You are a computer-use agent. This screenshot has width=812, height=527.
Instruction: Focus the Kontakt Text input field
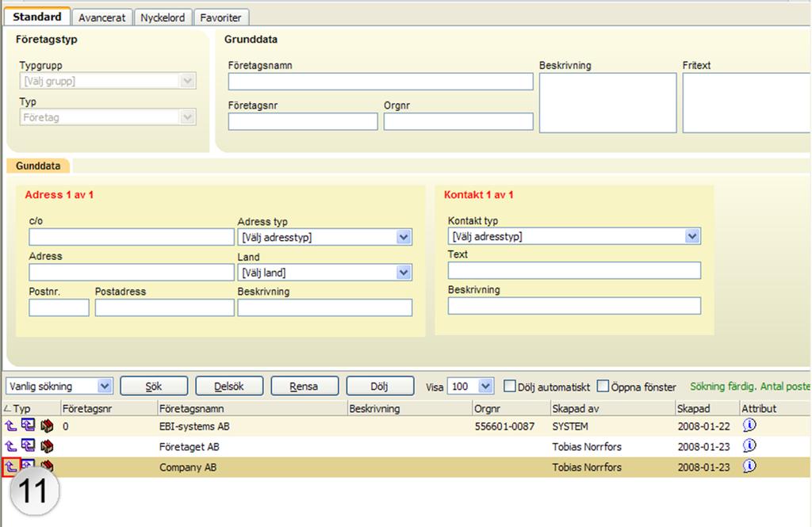[x=574, y=270]
